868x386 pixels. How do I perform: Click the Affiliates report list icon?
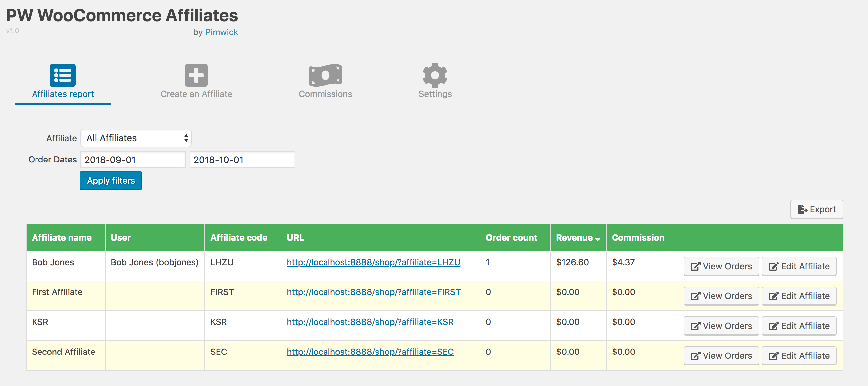[x=63, y=75]
